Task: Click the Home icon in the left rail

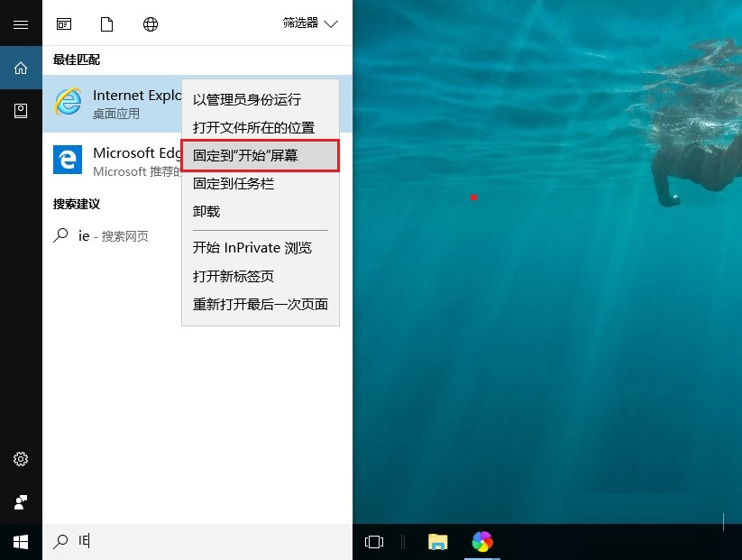Action: tap(20, 68)
